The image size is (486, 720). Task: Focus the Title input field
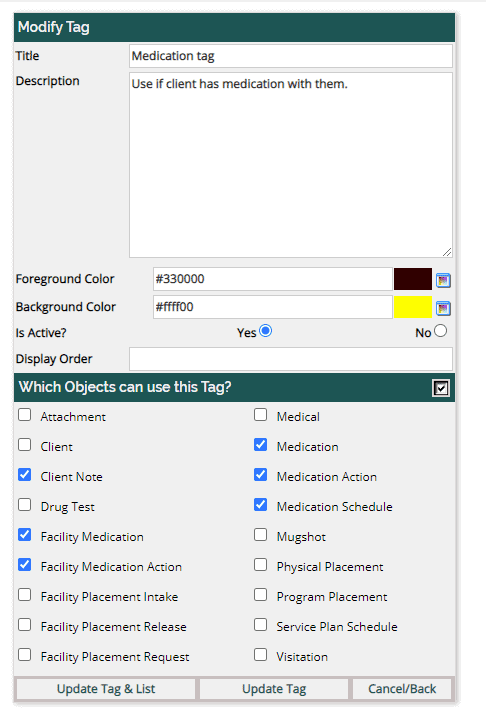point(291,56)
